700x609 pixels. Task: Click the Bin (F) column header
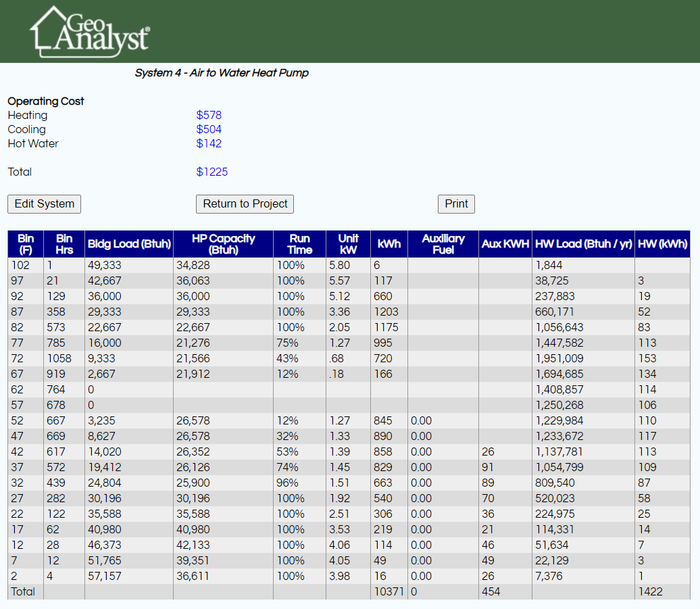coord(26,244)
